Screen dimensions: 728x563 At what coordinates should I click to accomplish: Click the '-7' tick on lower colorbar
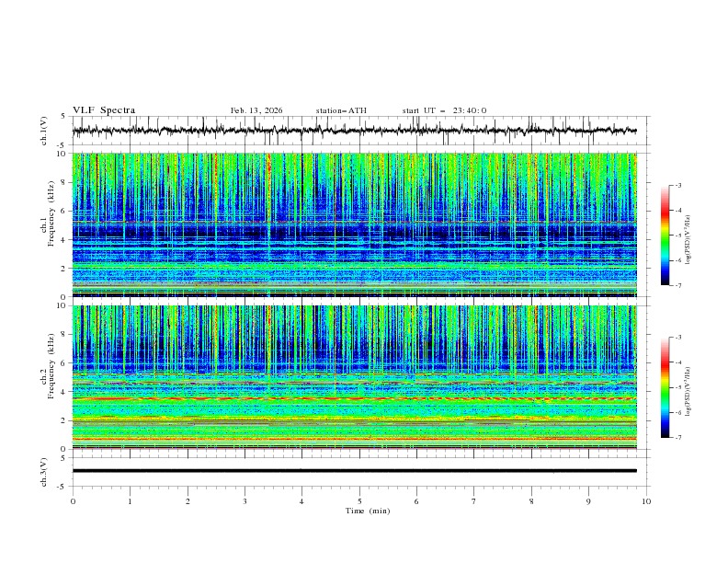pyautogui.click(x=677, y=437)
